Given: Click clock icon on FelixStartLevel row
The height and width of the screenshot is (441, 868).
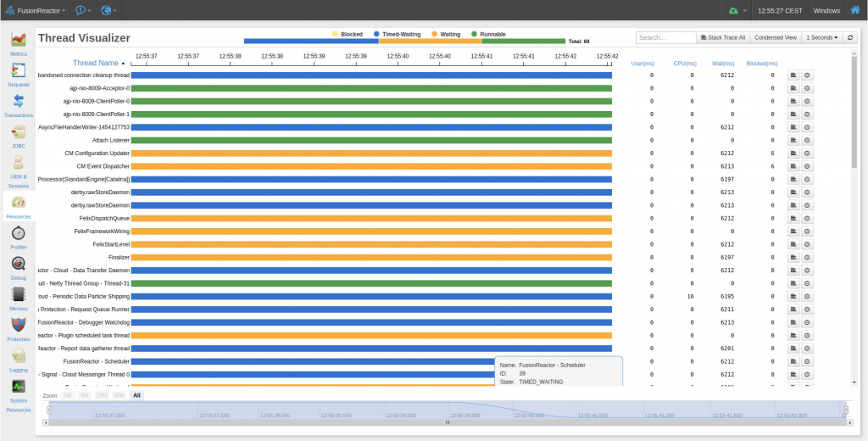Looking at the screenshot, I should 807,244.
